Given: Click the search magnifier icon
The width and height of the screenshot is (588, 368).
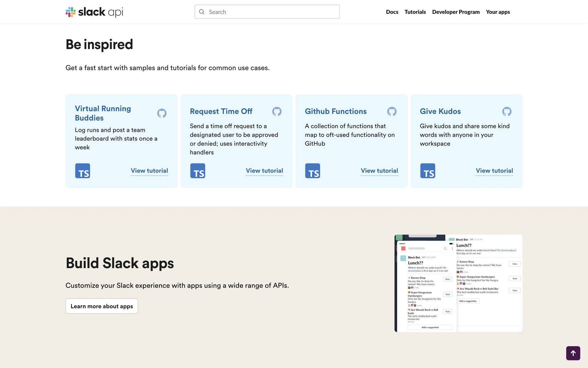Looking at the screenshot, I should click(x=202, y=12).
